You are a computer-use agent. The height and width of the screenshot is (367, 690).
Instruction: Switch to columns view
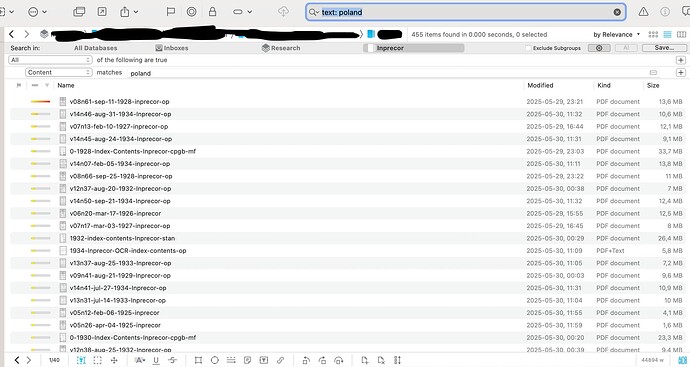pos(681,34)
